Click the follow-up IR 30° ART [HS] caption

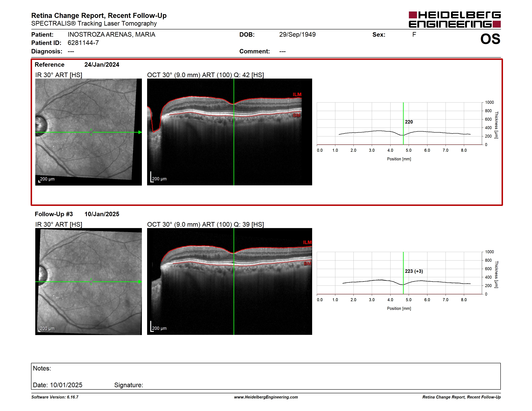[x=58, y=224]
